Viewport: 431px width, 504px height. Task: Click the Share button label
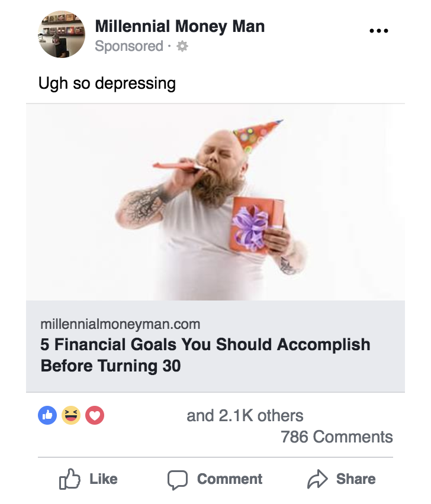[356, 479]
